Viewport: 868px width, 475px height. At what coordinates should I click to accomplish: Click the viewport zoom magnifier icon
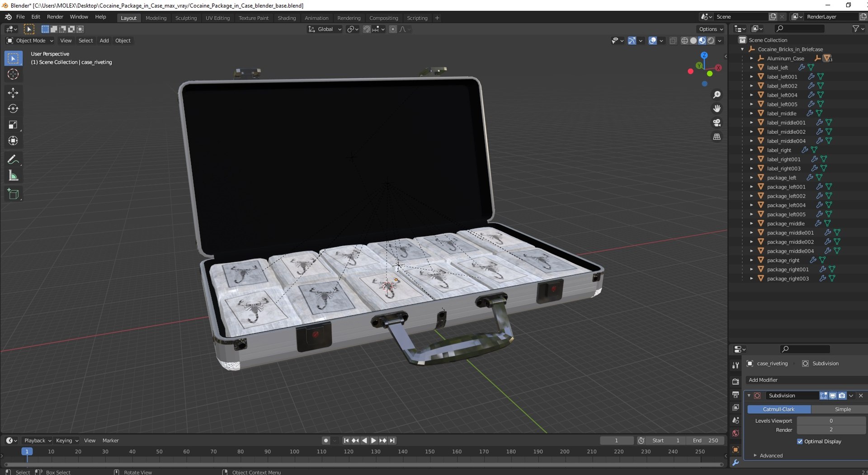(x=717, y=95)
